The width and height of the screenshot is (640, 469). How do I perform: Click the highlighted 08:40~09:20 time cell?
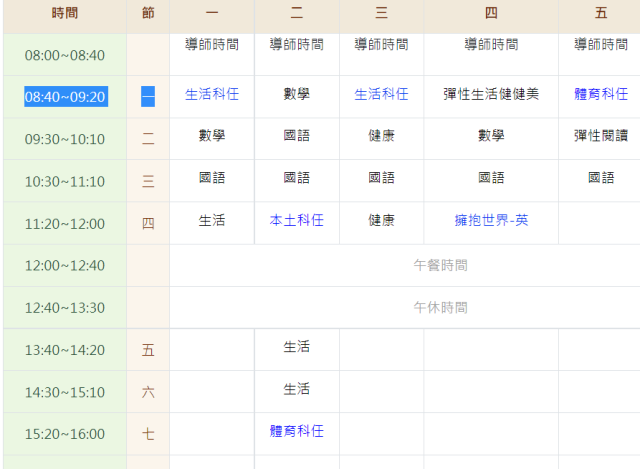[65, 97]
